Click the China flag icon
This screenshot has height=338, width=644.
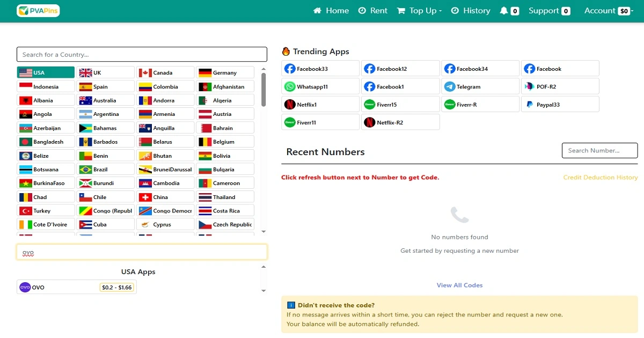(x=145, y=197)
